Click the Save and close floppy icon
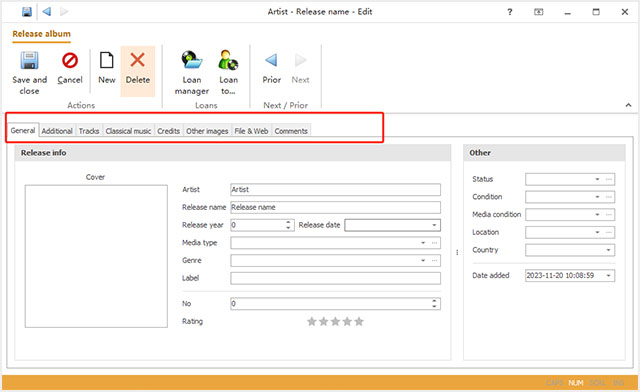The width and height of the screenshot is (640, 392). 29,60
